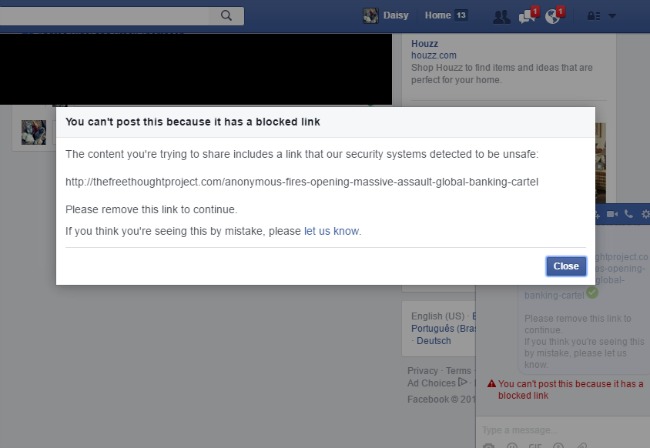Click Daisy's profile avatar in top bar
The width and height of the screenshot is (650, 448).
tap(370, 16)
